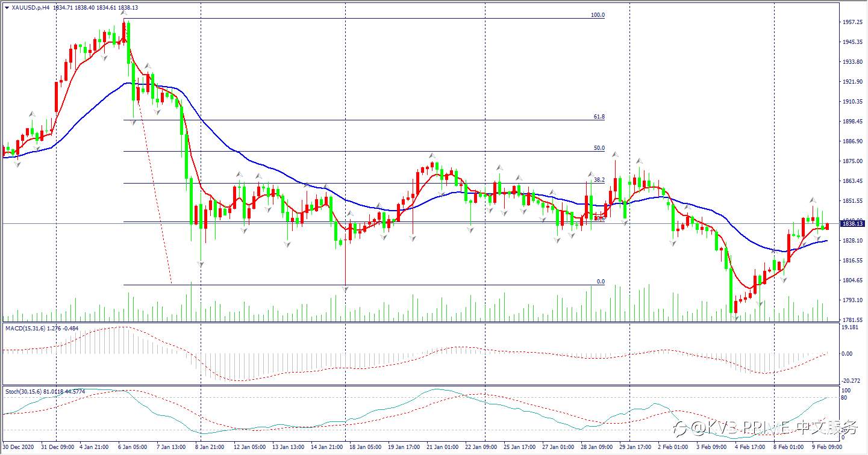
Task: Click price scale value 1863.45
Action: point(852,181)
